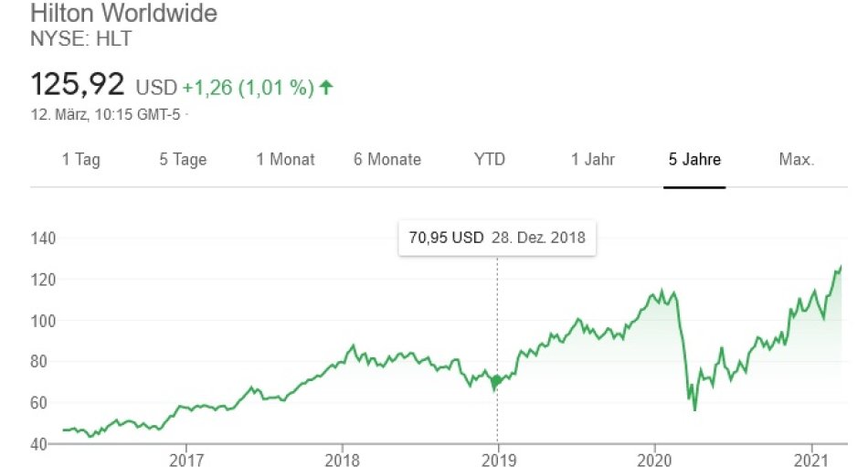868x467 pixels.
Task: Click the 125,92 current price
Action: tap(78, 85)
